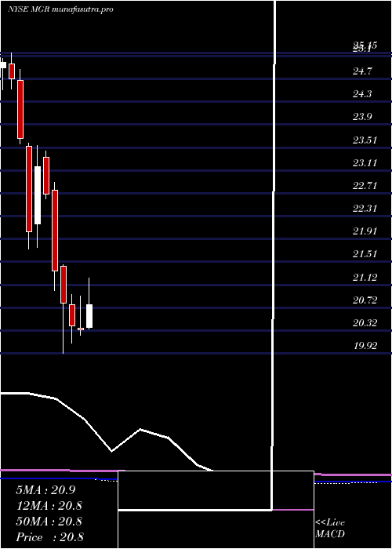Select the last white candlestick near 20.72
This screenshot has width=392, height=549.
pos(89,316)
